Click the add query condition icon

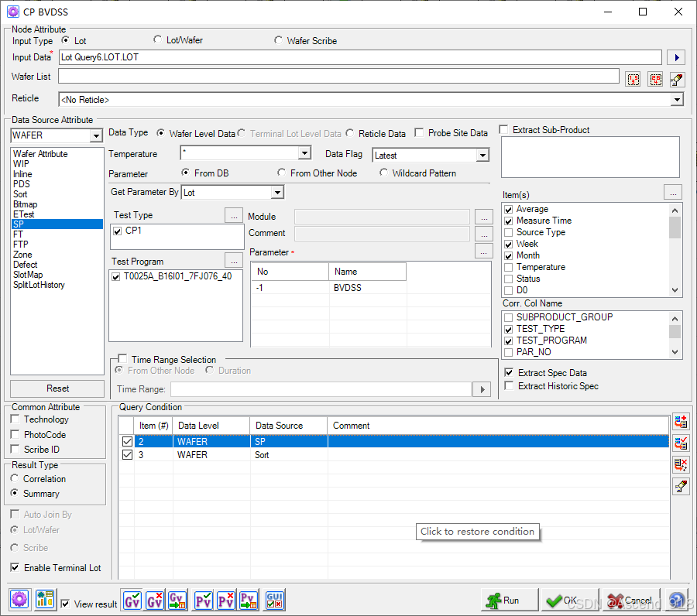point(681,422)
